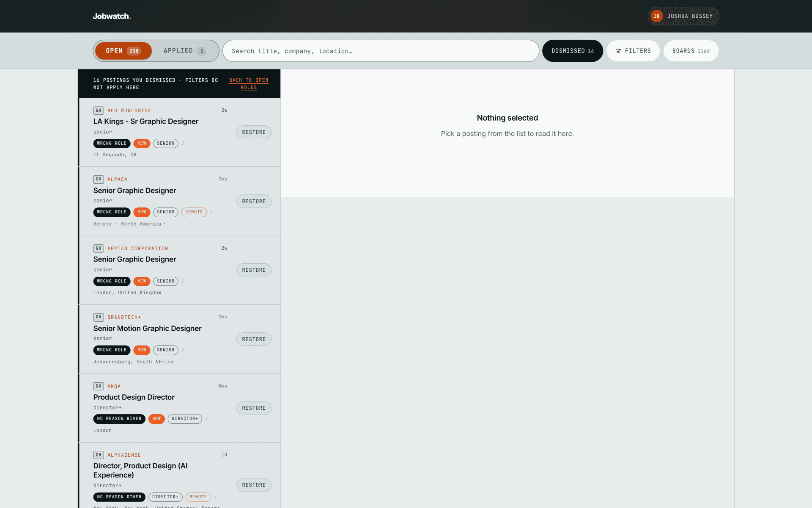The height and width of the screenshot is (508, 812).
Task: Open Product Design Director posting
Action: 134,397
